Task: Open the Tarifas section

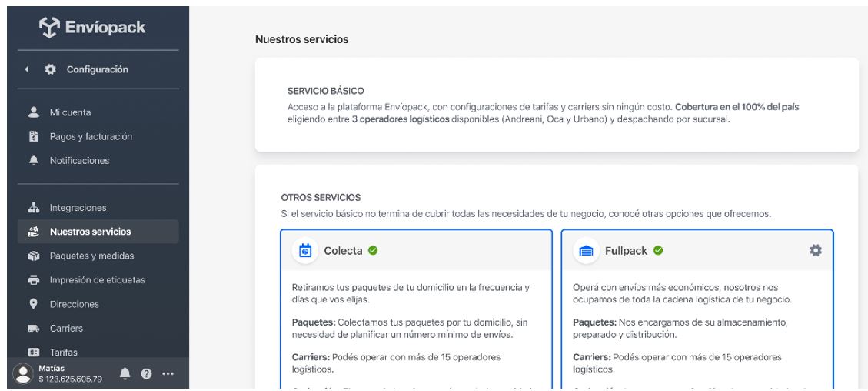Action: coord(98,353)
